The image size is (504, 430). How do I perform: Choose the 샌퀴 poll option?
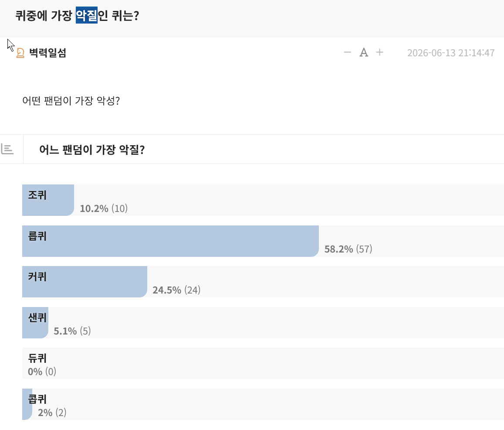point(263,323)
